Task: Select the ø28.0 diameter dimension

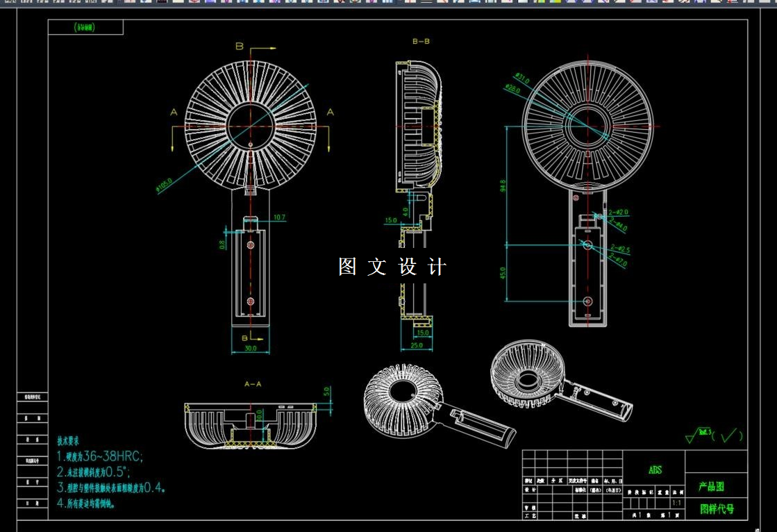Action: click(x=512, y=89)
